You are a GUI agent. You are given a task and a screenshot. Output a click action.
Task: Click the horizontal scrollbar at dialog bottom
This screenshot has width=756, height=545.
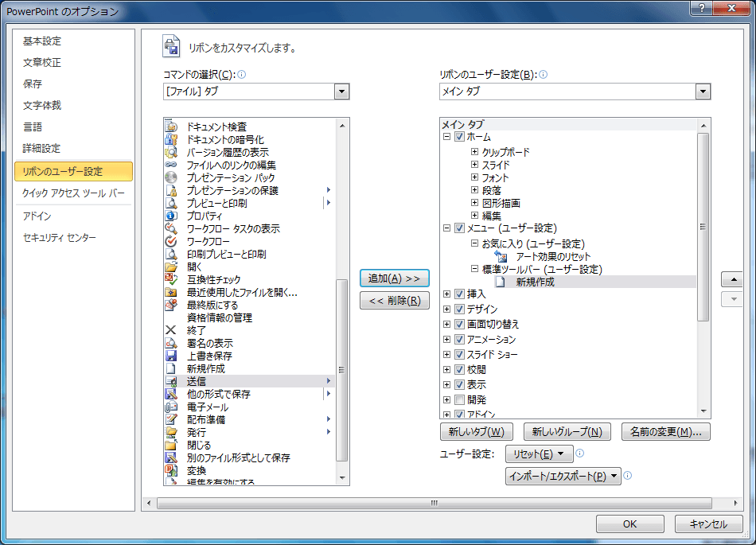pos(434,503)
